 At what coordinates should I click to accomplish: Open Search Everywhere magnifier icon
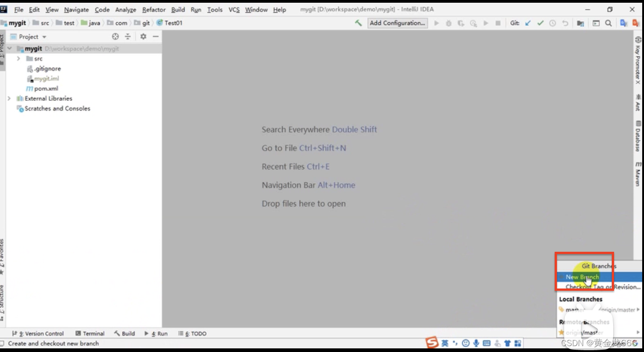[608, 23]
